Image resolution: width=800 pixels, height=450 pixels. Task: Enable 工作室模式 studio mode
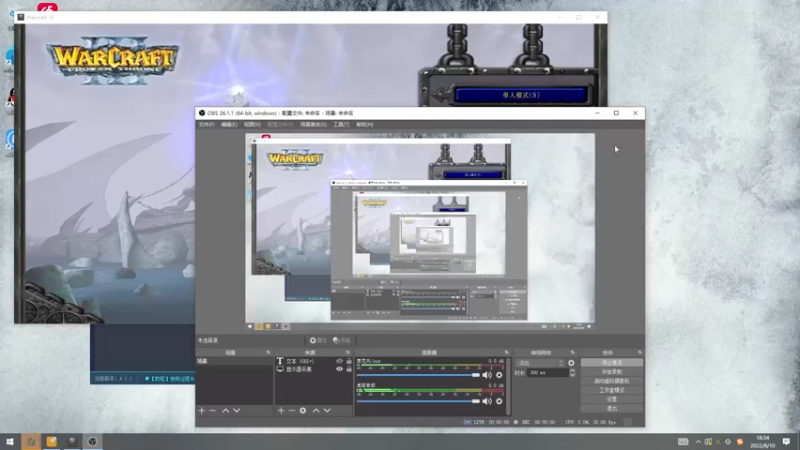612,390
